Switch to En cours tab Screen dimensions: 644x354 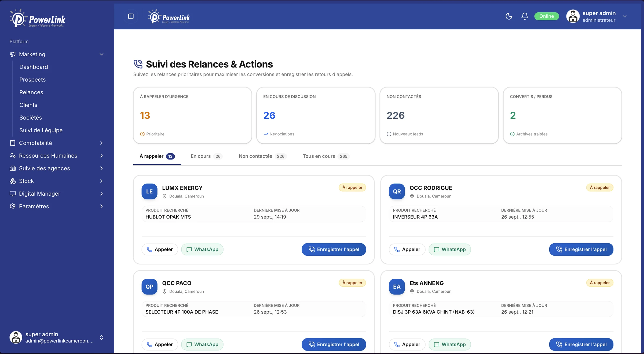(207, 156)
